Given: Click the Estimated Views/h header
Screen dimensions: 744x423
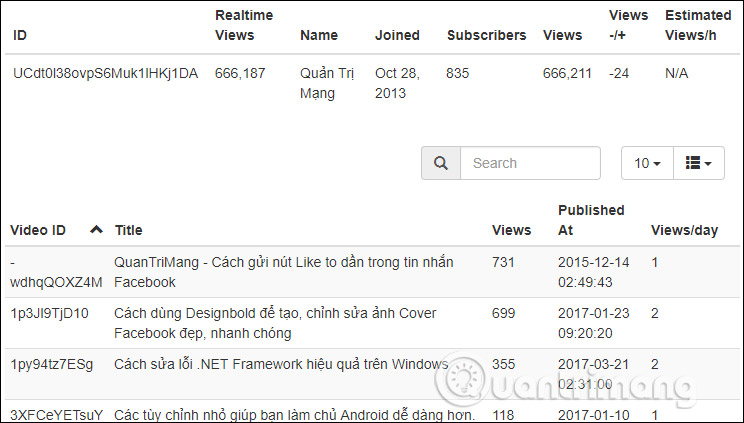Looking at the screenshot, I should [x=698, y=25].
